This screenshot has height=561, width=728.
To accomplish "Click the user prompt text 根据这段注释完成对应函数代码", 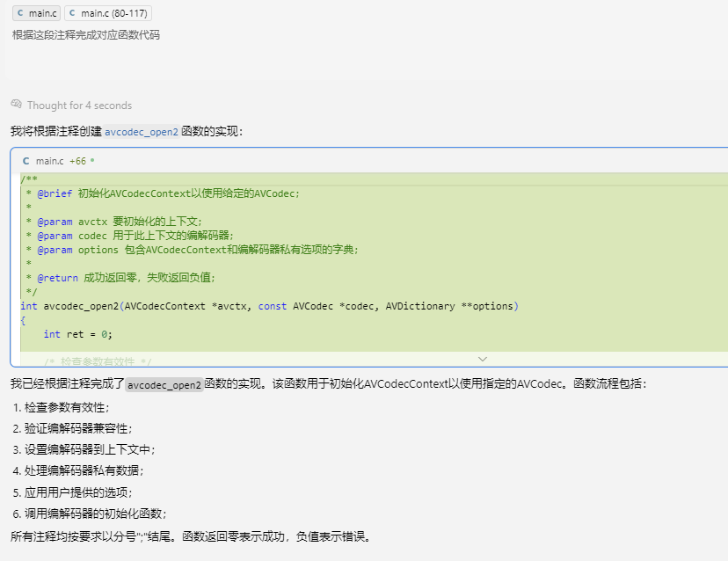I will coord(86,35).
